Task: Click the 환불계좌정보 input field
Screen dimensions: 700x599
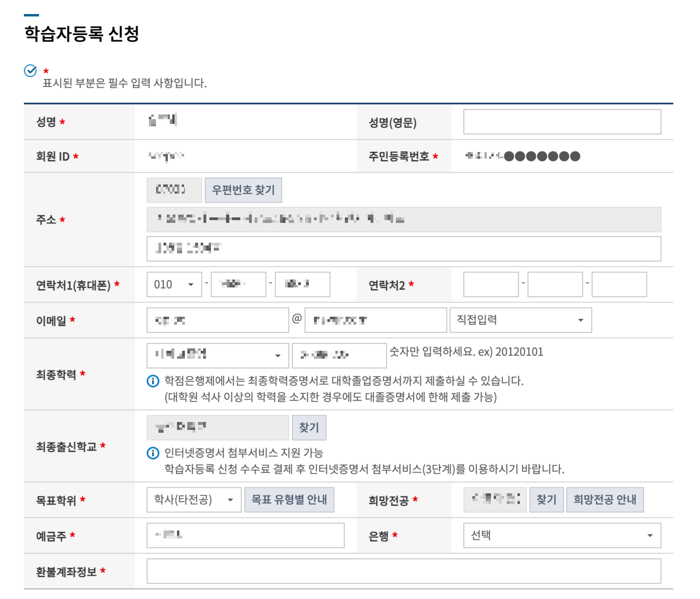Action: (404, 571)
